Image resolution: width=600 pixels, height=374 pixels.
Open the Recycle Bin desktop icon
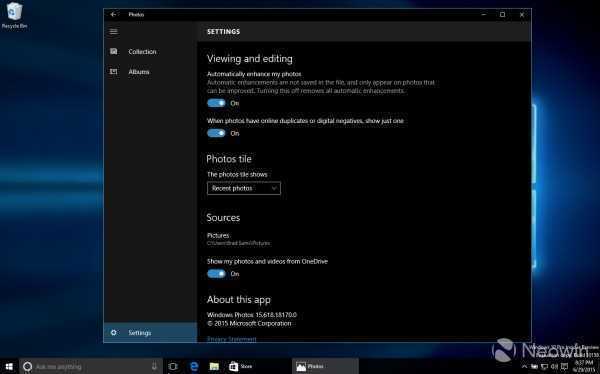tap(15, 15)
